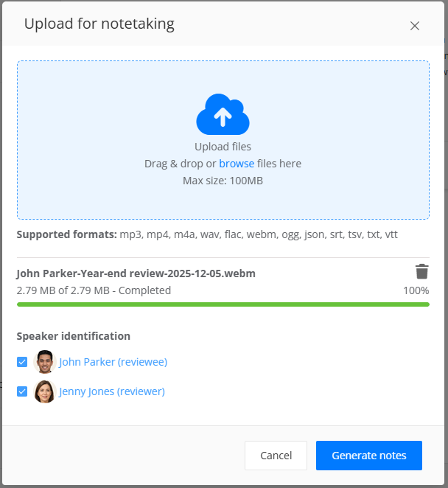Click the John Parker year-end review file name
This screenshot has height=488, width=448.
click(136, 273)
